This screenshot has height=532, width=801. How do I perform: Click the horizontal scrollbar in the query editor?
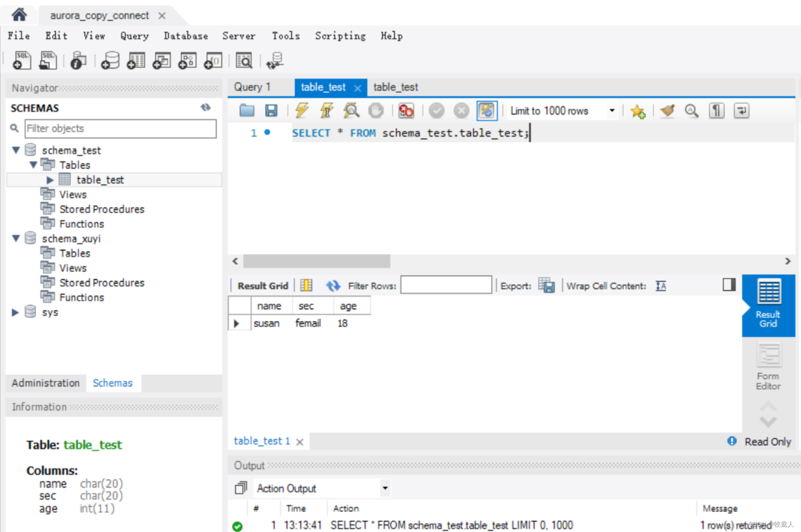pos(316,261)
